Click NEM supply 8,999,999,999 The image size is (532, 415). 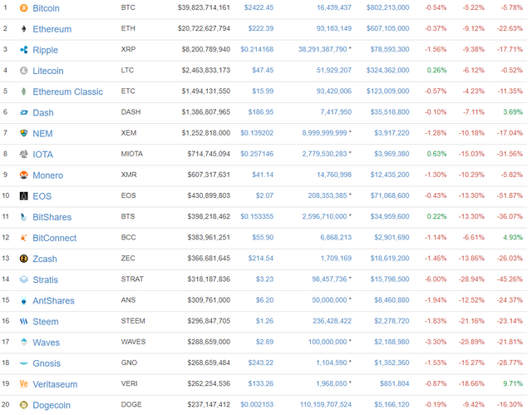pos(325,133)
